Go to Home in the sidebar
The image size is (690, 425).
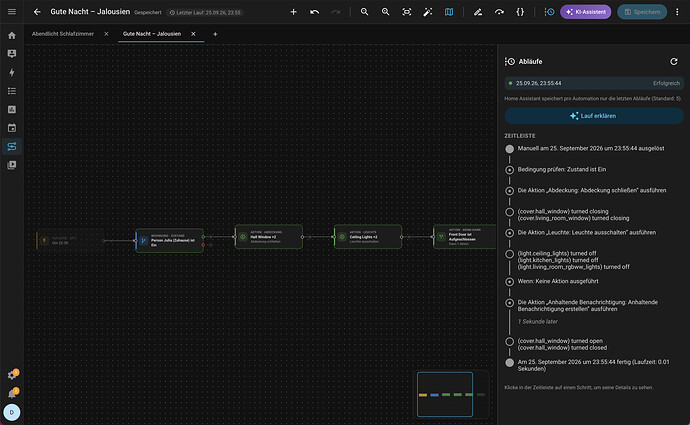tap(12, 35)
